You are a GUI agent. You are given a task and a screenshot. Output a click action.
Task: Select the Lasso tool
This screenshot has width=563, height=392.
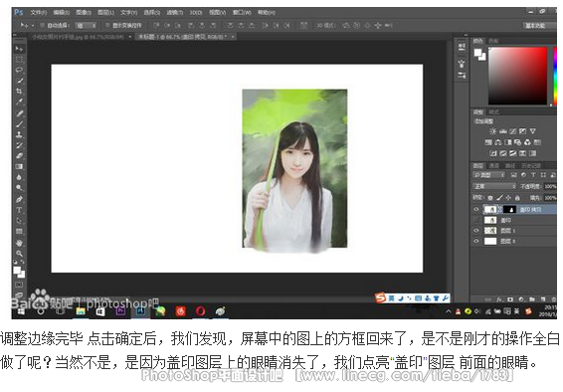tap(19, 70)
